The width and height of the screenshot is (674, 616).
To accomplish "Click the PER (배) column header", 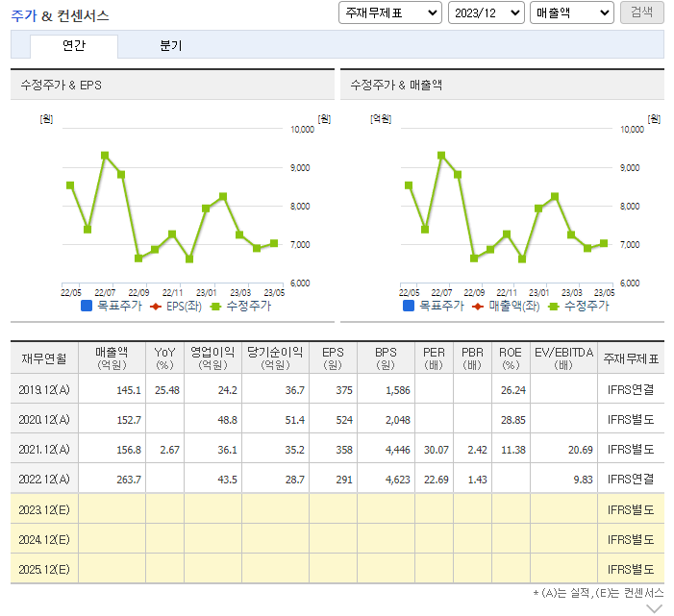I will click(435, 357).
